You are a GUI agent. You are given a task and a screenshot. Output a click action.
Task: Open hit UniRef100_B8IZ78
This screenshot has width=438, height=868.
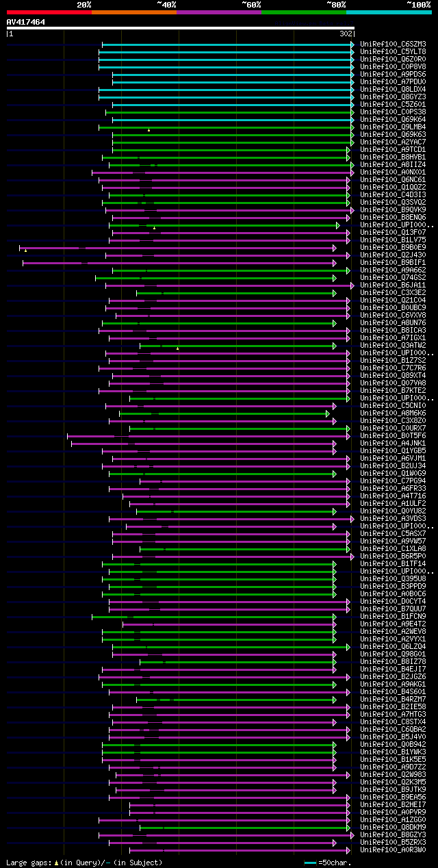pyautogui.click(x=393, y=661)
